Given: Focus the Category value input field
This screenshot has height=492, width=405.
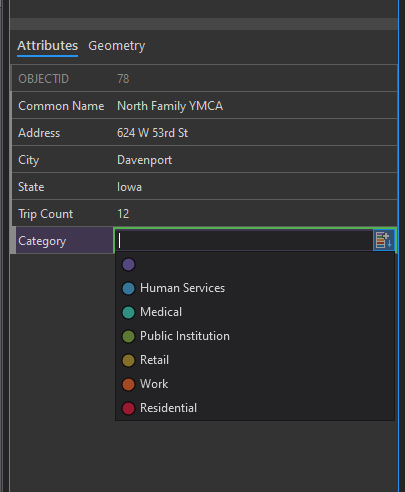Looking at the screenshot, I should coord(244,240).
